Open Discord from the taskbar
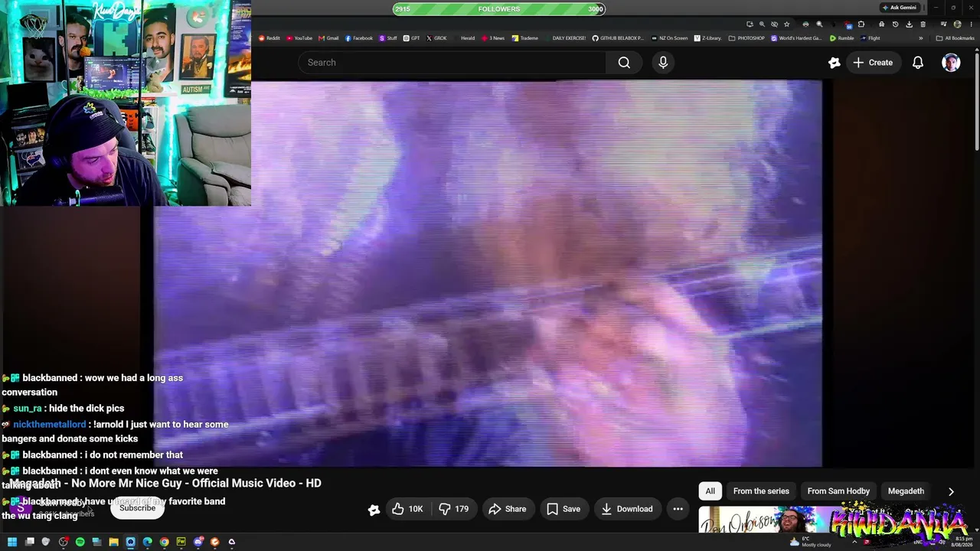 (198, 543)
